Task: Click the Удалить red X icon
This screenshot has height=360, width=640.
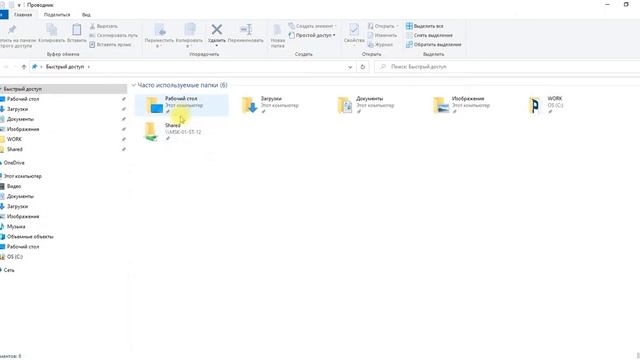Action: click(x=217, y=29)
